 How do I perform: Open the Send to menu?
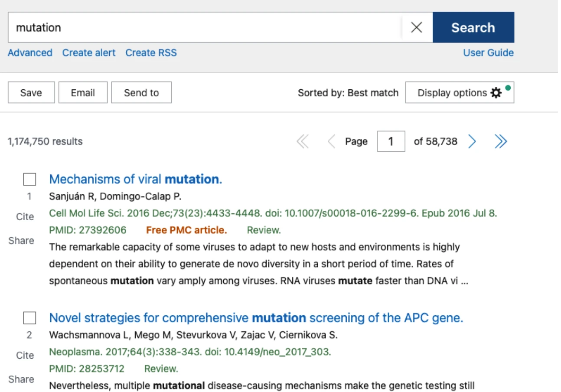click(x=141, y=93)
